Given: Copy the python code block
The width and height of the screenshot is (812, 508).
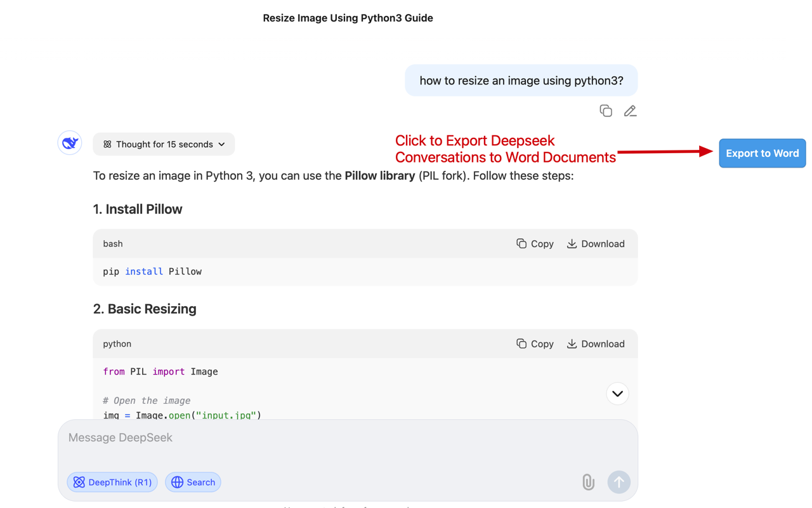Looking at the screenshot, I should point(535,344).
